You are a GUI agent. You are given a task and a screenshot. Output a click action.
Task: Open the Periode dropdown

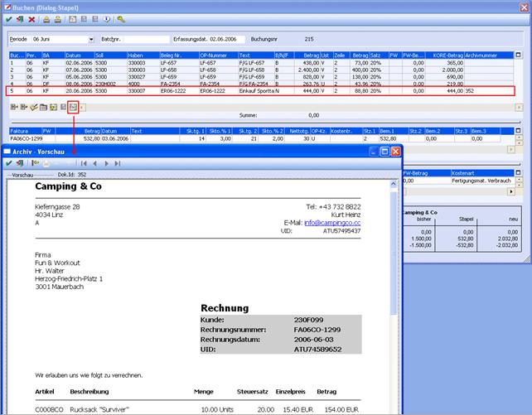(x=90, y=39)
